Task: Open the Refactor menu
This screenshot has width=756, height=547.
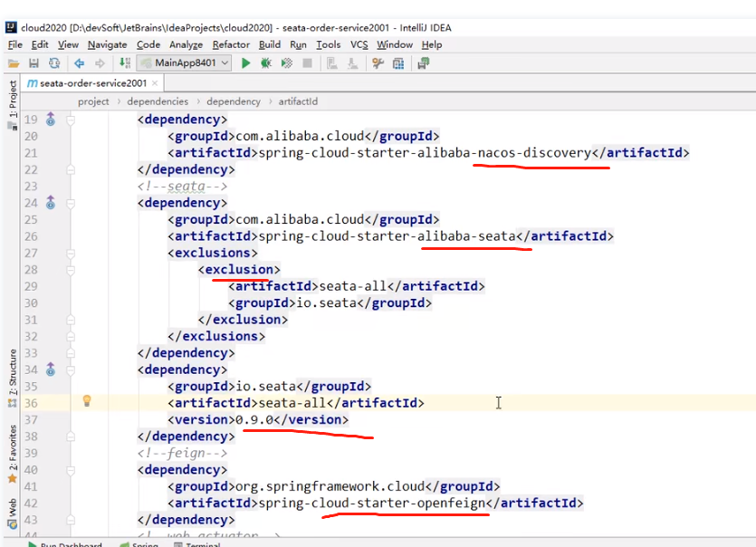Action: (231, 44)
